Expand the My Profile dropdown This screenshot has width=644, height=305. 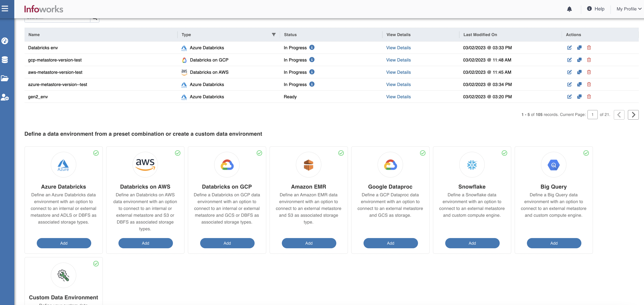click(x=629, y=9)
